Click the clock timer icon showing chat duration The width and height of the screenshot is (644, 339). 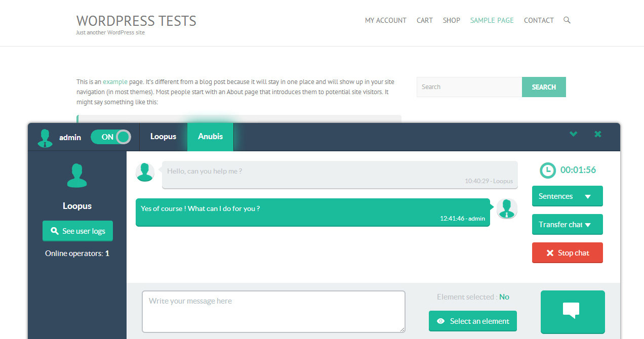pos(548,171)
